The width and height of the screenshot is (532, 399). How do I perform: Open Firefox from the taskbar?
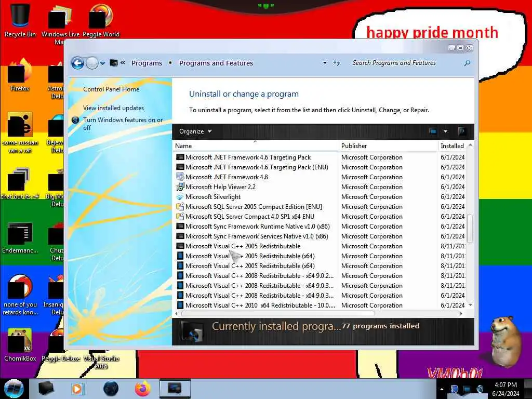[x=142, y=389]
